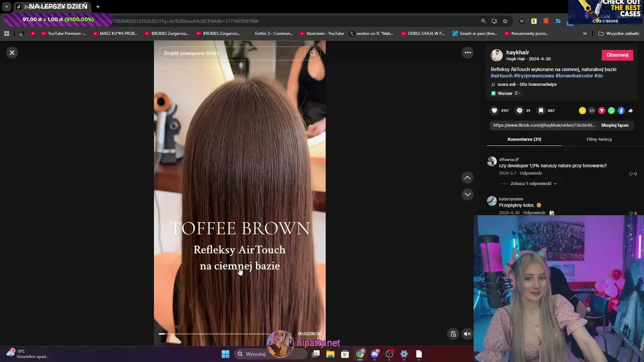
Task: Open the Windows Start menu
Action: tap(225, 354)
